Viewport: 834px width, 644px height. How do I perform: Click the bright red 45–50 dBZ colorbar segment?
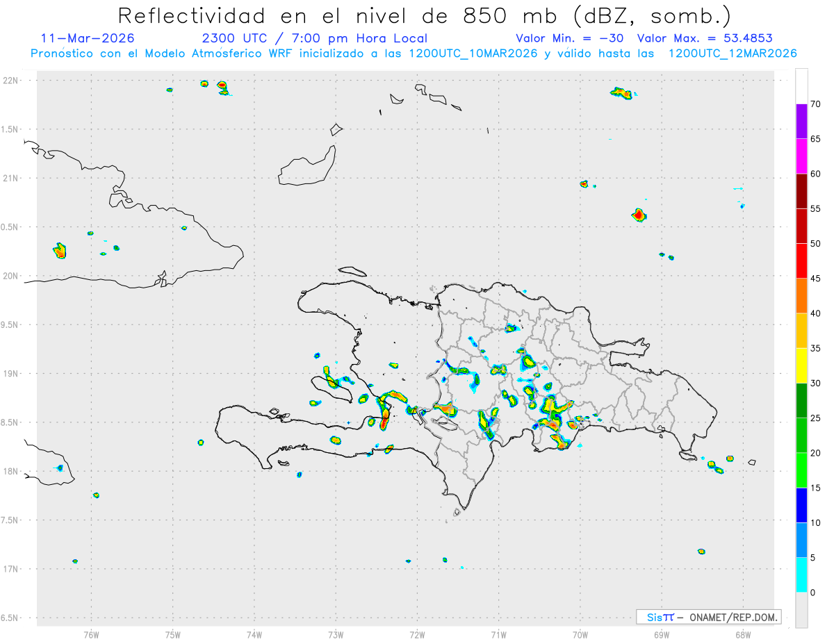tap(801, 261)
